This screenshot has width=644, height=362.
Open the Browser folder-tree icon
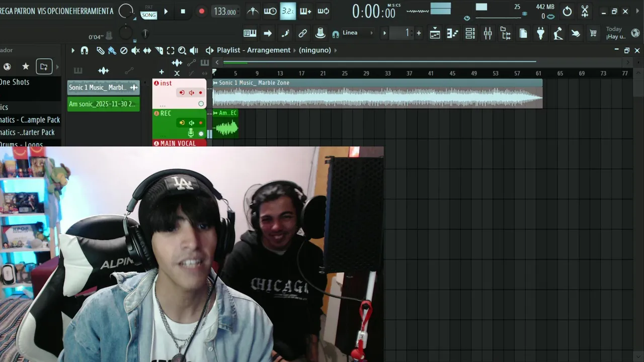click(x=506, y=33)
